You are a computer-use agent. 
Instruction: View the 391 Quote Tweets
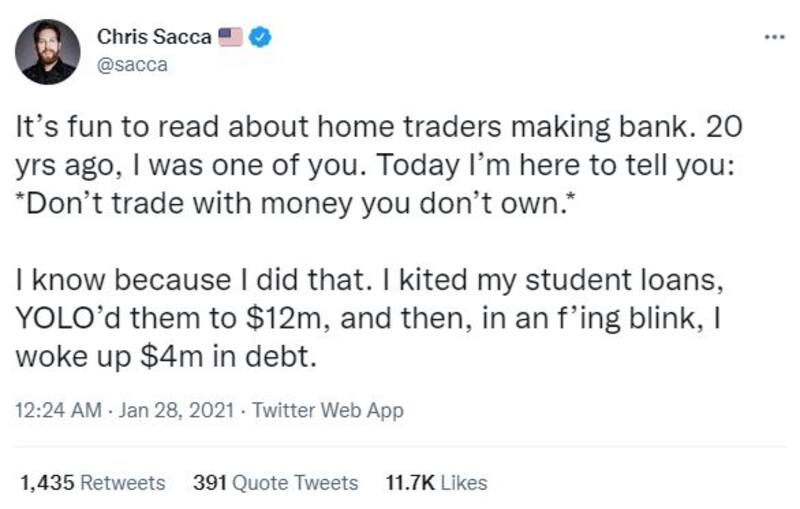point(275,483)
